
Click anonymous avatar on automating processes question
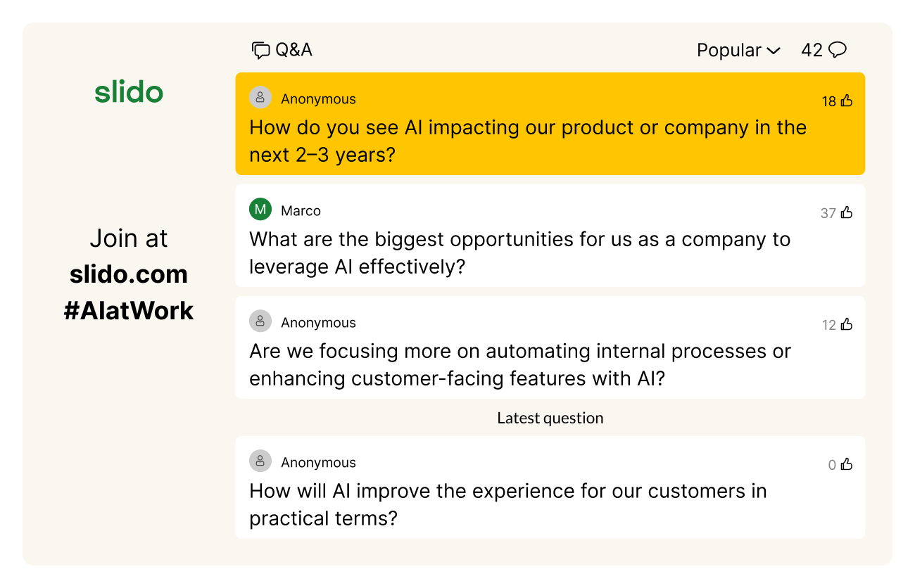click(x=260, y=321)
